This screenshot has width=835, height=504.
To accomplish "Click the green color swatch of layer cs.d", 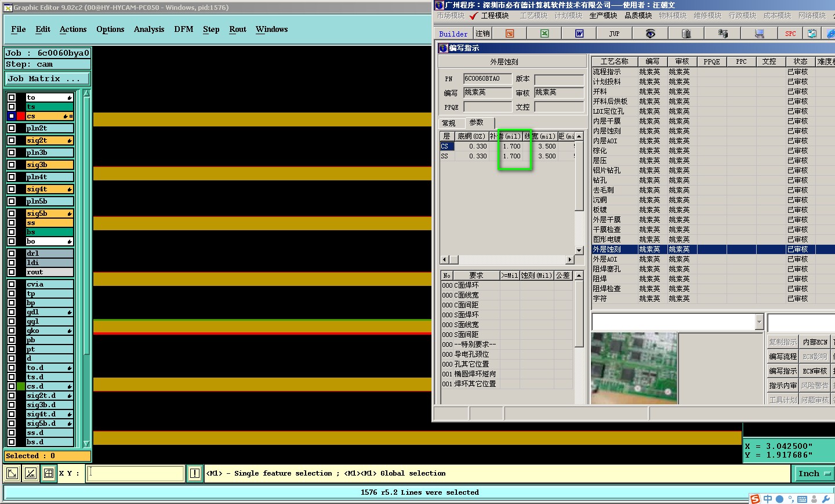I will coord(21,386).
